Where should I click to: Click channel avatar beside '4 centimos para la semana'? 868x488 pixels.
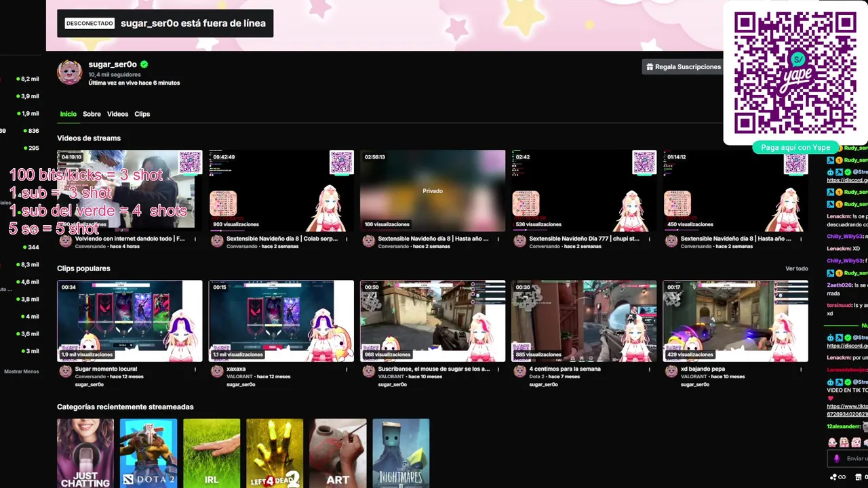(x=519, y=371)
